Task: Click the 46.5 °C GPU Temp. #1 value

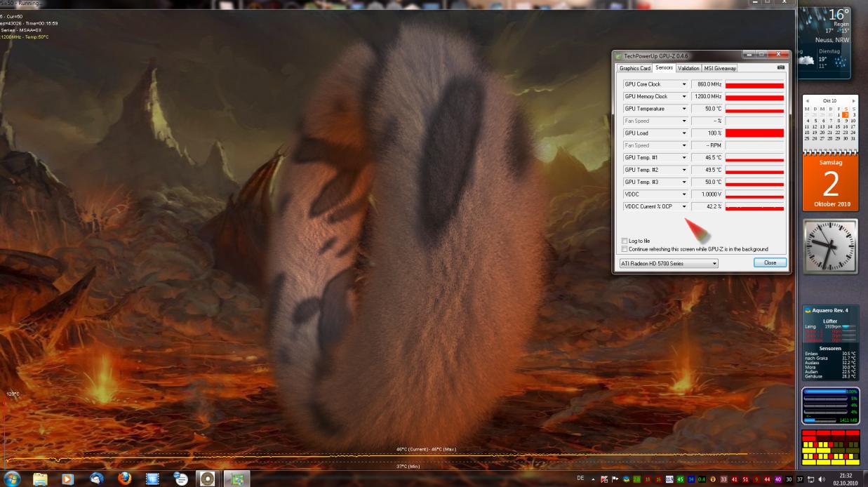Action: pyautogui.click(x=707, y=158)
